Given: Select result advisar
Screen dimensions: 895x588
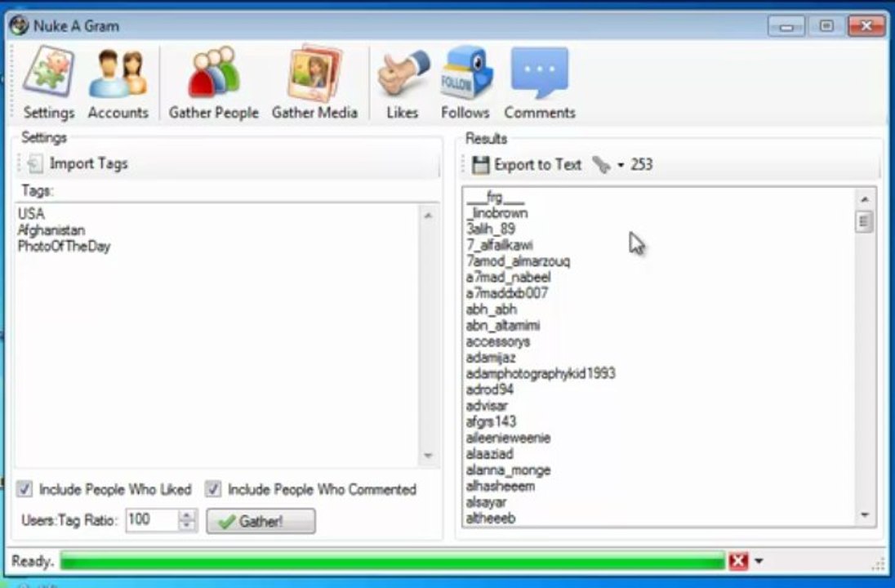Looking at the screenshot, I should 487,405.
